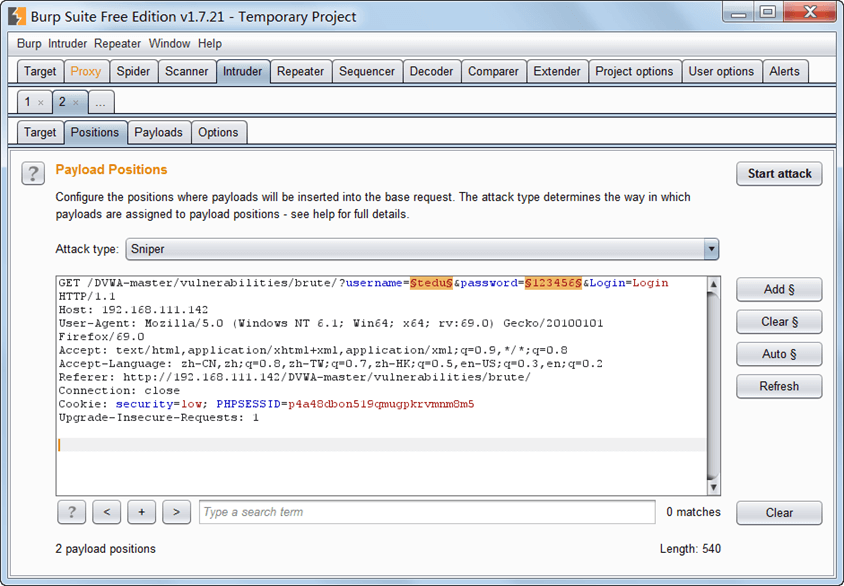844x586 pixels.
Task: Select the main Intruder tab
Action: tap(243, 72)
